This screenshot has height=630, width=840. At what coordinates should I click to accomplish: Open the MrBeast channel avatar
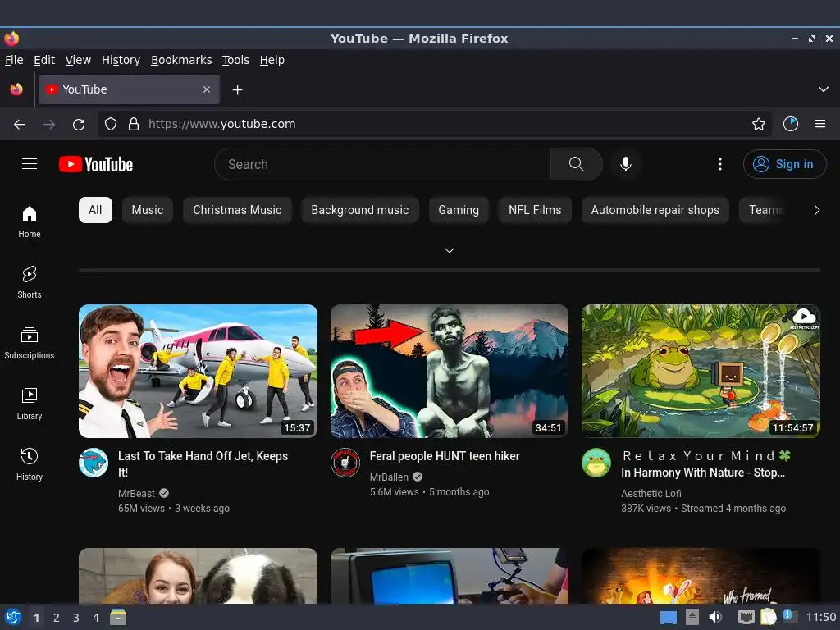point(94,463)
